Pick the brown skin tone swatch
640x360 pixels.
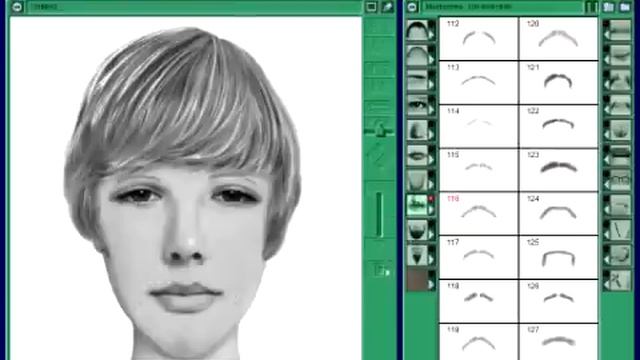point(417,280)
